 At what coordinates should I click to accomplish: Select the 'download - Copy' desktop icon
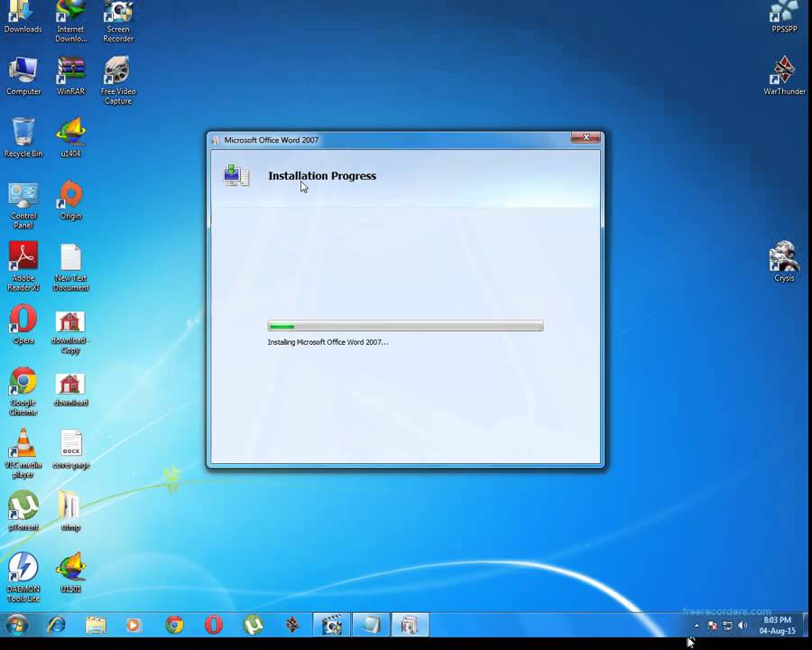pyautogui.click(x=70, y=332)
